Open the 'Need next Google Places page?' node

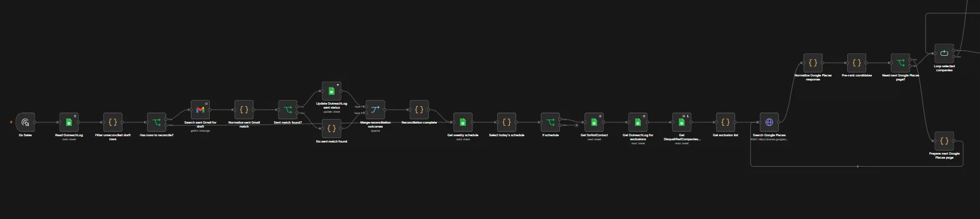pyautogui.click(x=900, y=63)
